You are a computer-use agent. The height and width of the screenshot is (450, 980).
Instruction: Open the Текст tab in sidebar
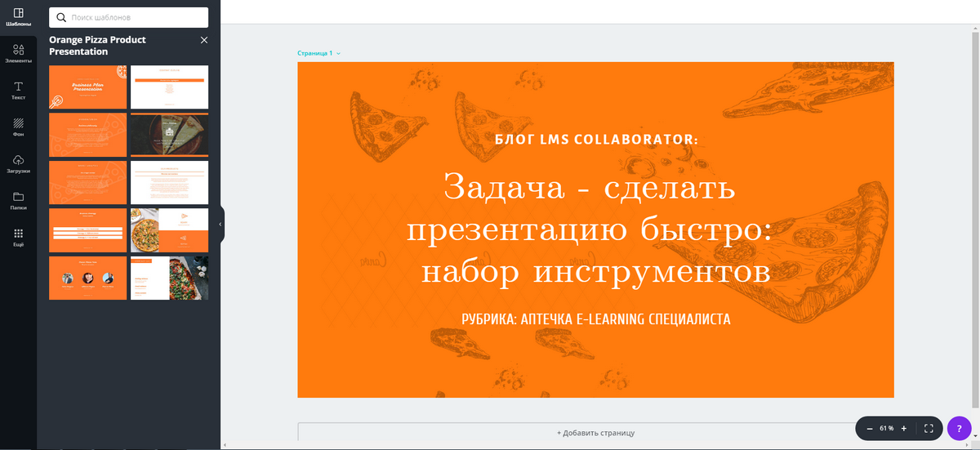(18, 91)
